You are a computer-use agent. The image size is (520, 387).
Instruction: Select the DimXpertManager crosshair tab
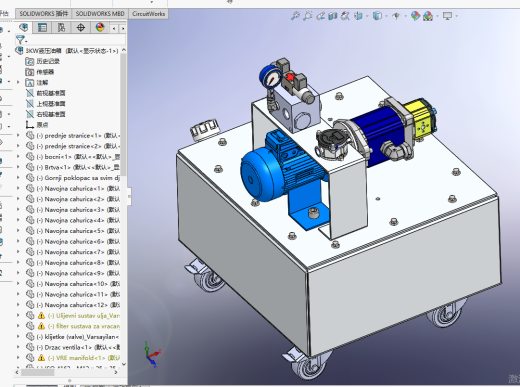tap(81, 27)
